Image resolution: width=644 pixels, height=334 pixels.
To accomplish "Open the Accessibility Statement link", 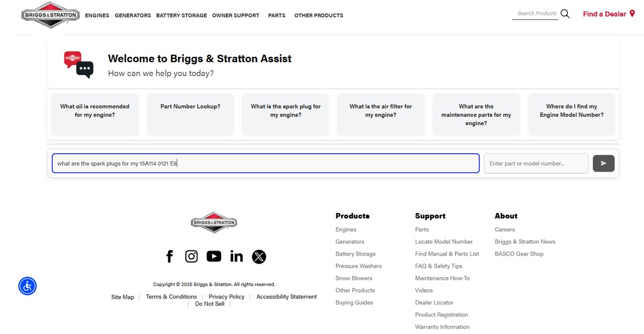I will tap(287, 297).
